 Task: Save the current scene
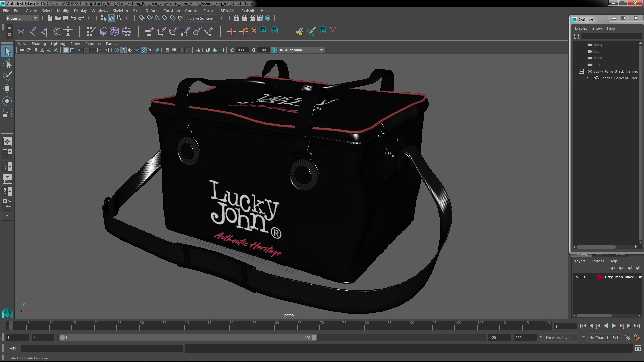pos(66,18)
